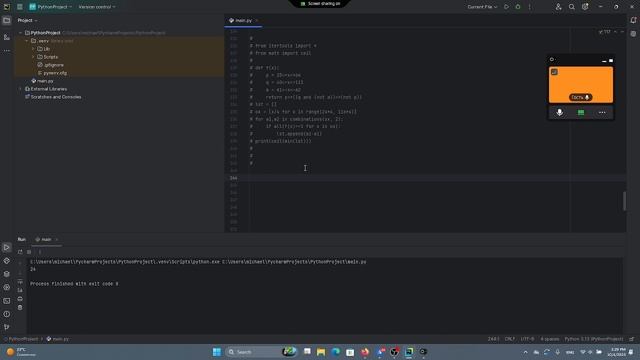Click main.py breadcrumb in status bar

[58, 339]
